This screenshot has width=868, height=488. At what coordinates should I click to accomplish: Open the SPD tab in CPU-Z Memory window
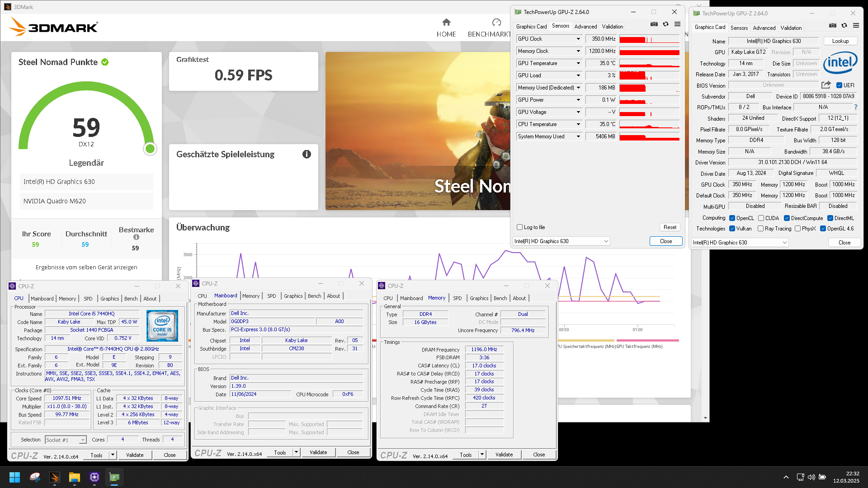[457, 298]
